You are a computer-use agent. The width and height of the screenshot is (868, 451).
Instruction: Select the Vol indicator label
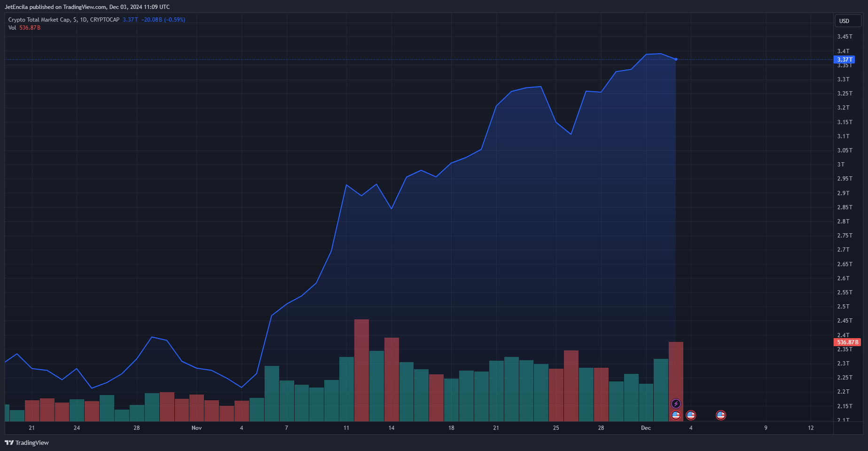pyautogui.click(x=12, y=28)
